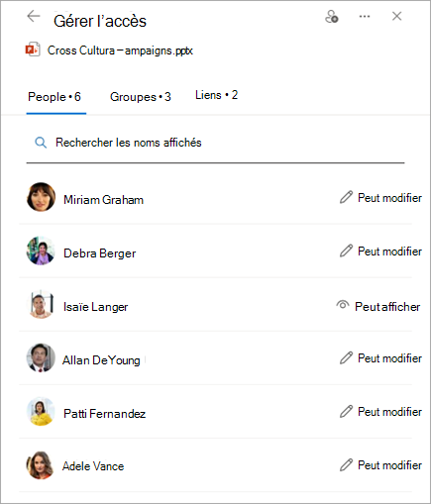
Task: Close the Gérer l'accès panel
Action: tap(396, 16)
